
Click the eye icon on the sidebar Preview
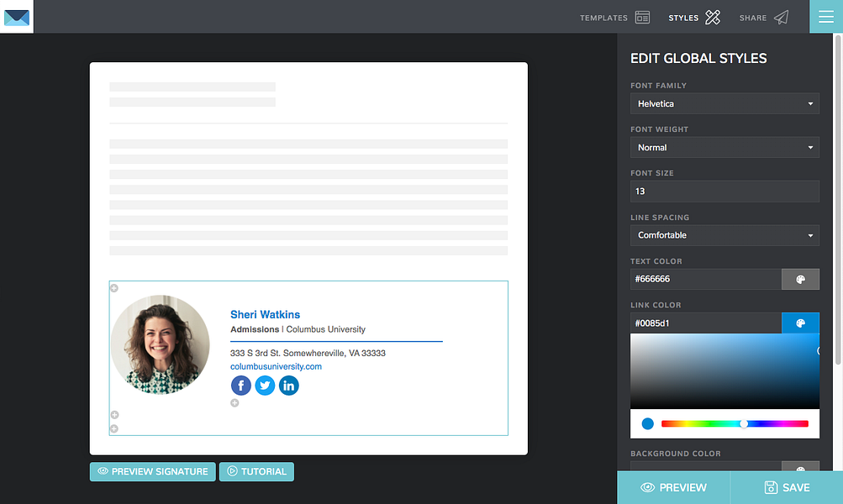click(648, 487)
